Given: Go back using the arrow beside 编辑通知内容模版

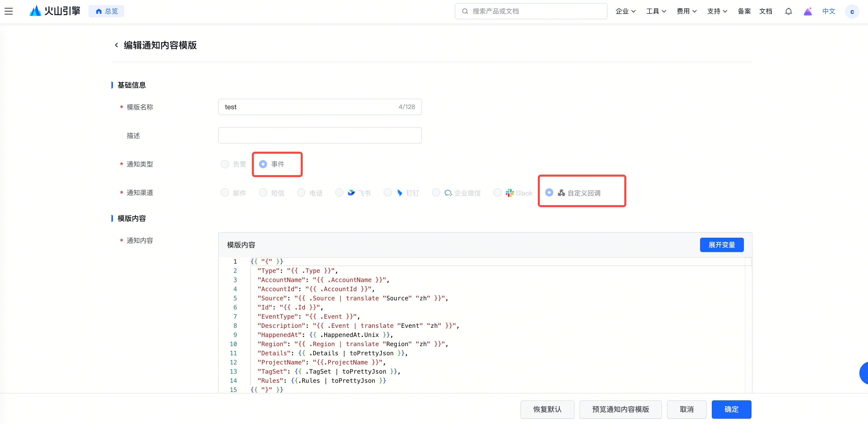Looking at the screenshot, I should [x=116, y=45].
